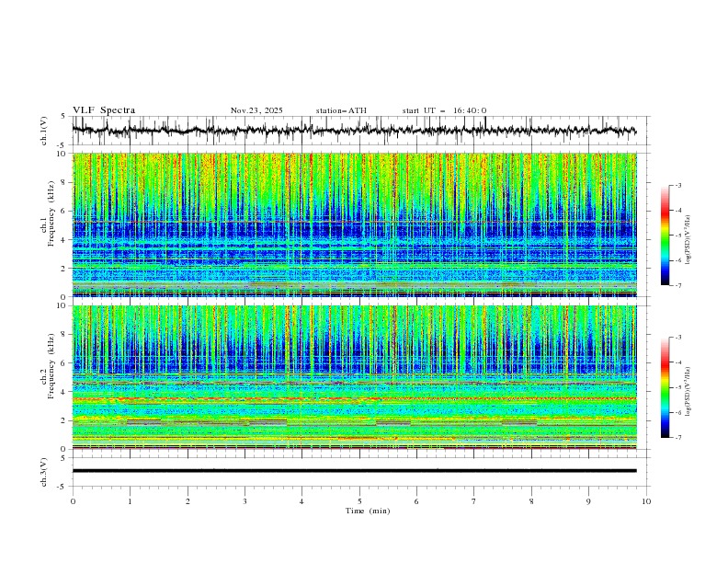This screenshot has width=728, height=563.
Task: Click time axis tick label '3'
Action: click(x=245, y=501)
